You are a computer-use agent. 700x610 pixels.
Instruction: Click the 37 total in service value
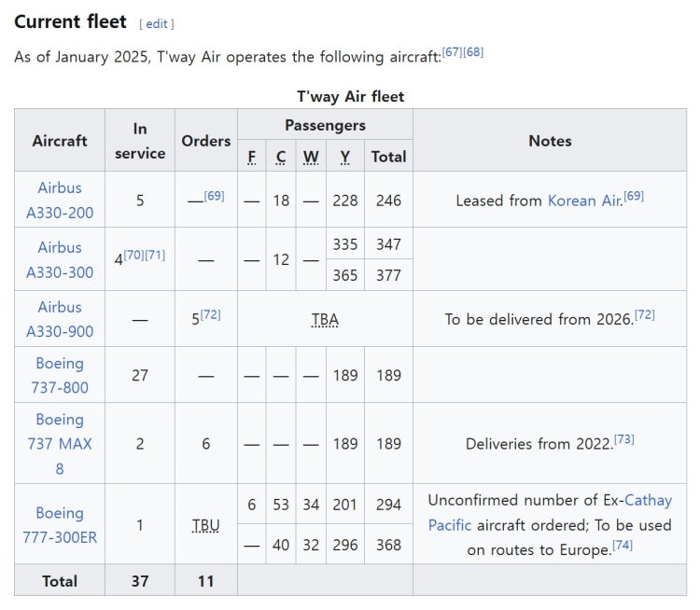[140, 581]
